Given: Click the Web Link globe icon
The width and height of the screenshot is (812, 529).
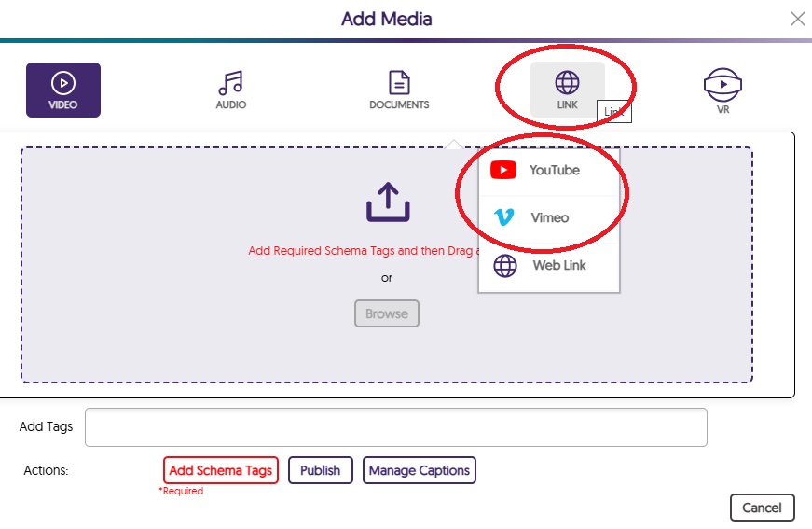Looking at the screenshot, I should 504,266.
